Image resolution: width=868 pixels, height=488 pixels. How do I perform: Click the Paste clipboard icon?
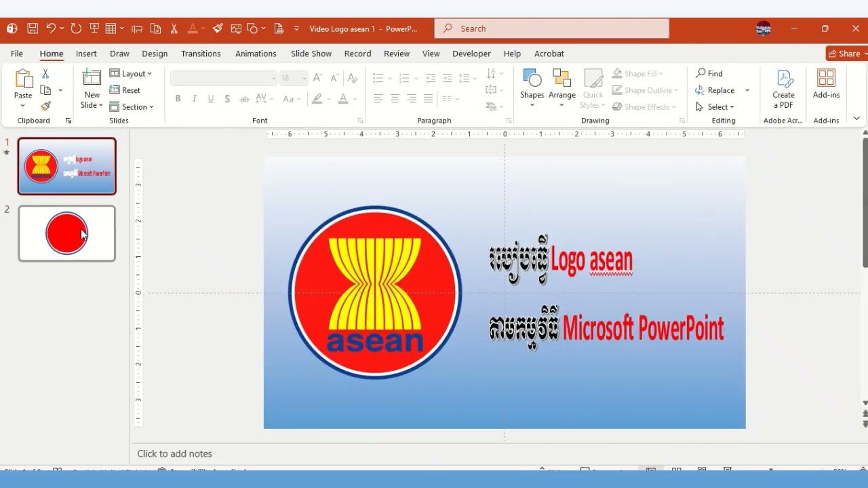(x=23, y=80)
